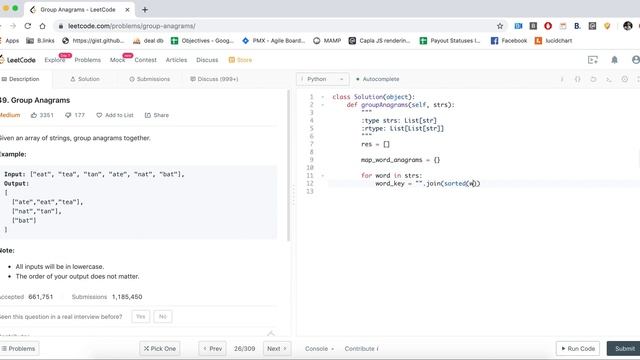Image resolution: width=640 pixels, height=360 pixels.
Task: Open the Contest nav item
Action: (145, 60)
